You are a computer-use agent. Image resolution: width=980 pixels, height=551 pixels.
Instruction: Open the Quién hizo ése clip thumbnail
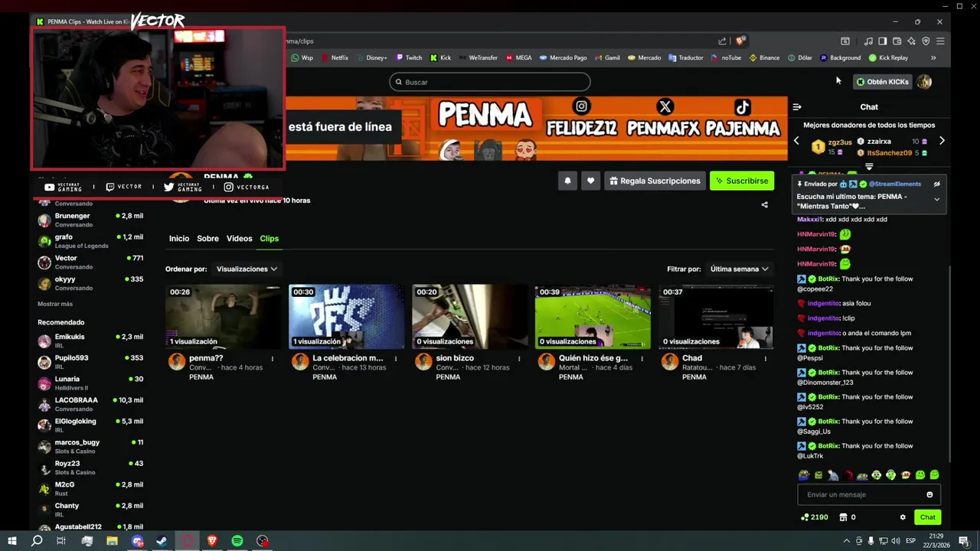click(593, 317)
